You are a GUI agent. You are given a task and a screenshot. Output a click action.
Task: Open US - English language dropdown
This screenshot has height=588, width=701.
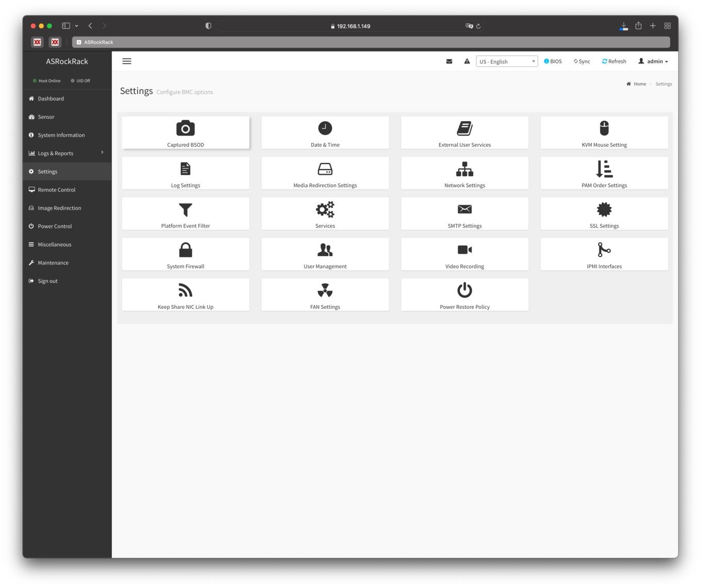(507, 61)
